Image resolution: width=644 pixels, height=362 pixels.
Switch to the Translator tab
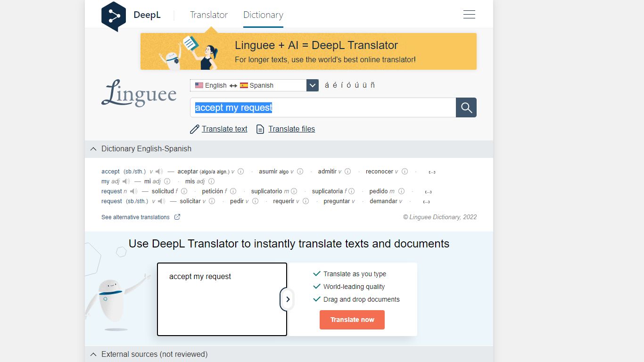(x=209, y=15)
